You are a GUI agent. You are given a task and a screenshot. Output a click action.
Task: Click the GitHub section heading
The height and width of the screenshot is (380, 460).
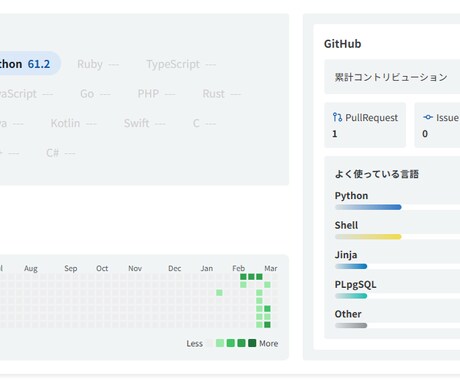coord(342,44)
